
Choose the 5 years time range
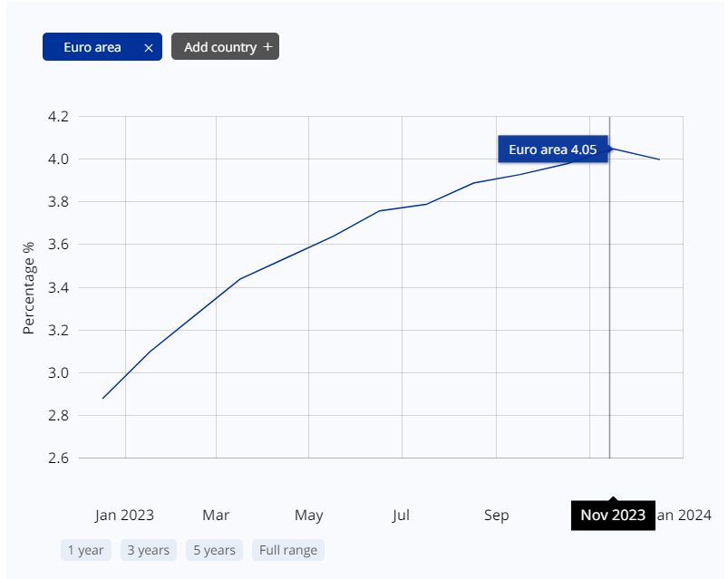tap(214, 550)
